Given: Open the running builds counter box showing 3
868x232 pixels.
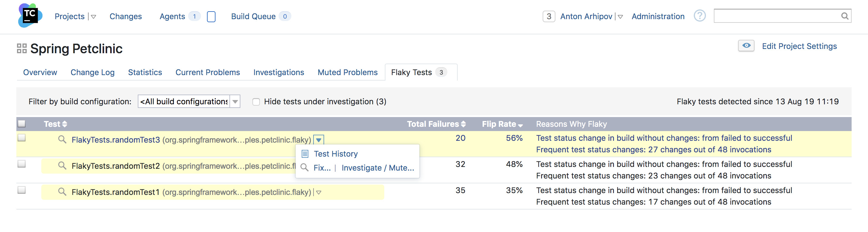Looking at the screenshot, I should pyautogui.click(x=548, y=16).
